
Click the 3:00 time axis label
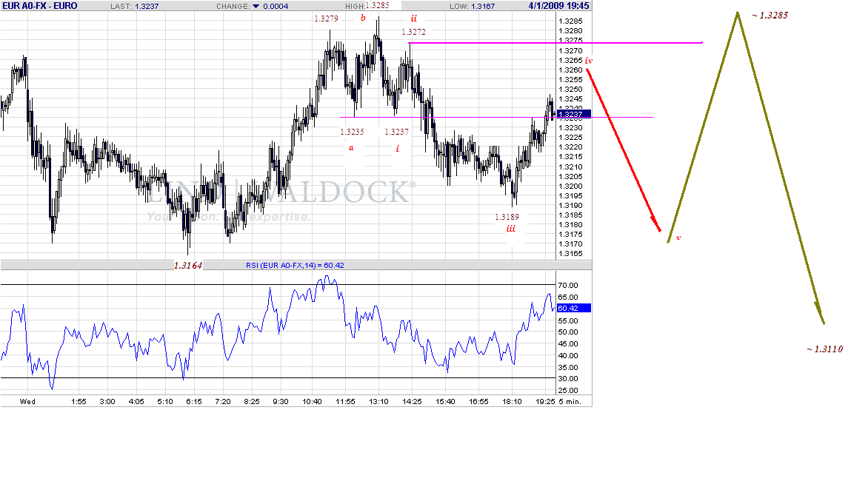tap(107, 401)
